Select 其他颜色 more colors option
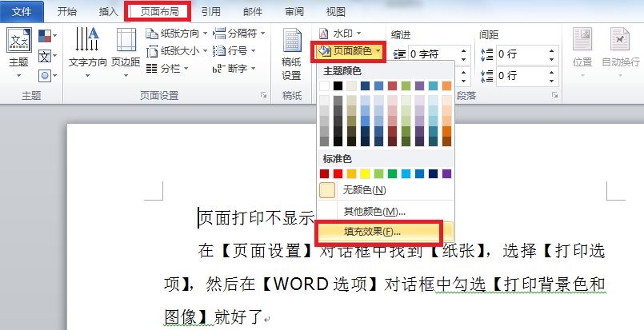 click(374, 212)
